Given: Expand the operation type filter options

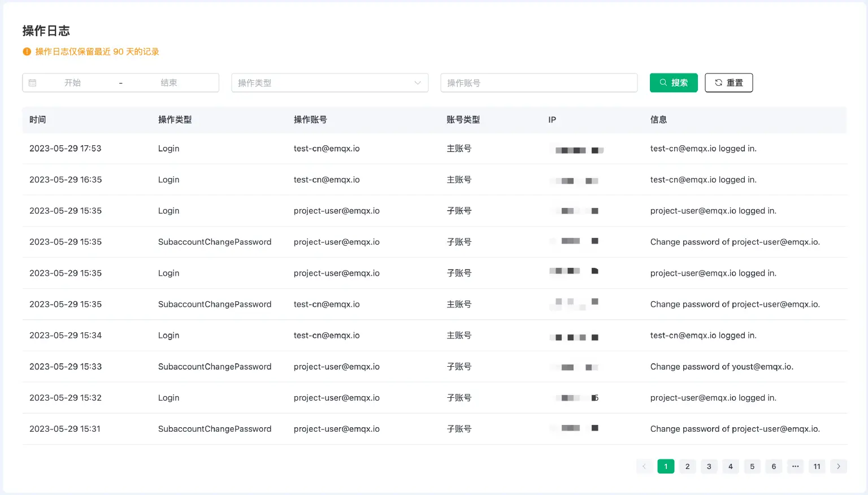Looking at the screenshot, I should click(329, 82).
